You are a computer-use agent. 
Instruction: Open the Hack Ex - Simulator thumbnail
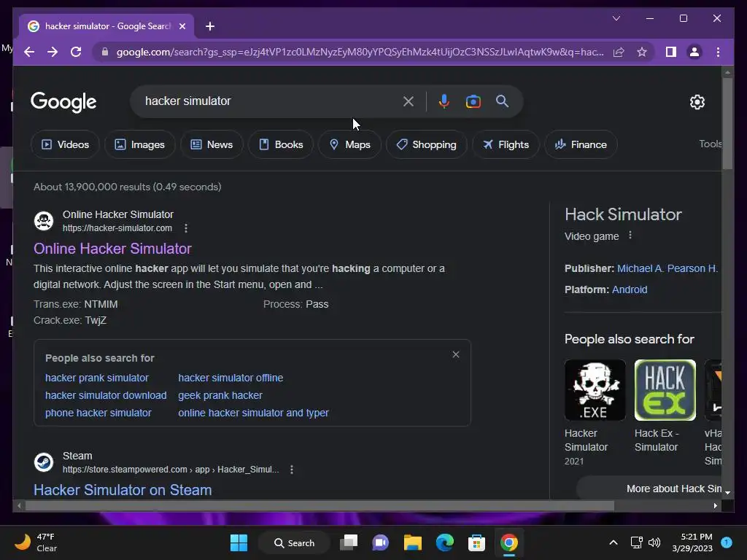tap(665, 390)
